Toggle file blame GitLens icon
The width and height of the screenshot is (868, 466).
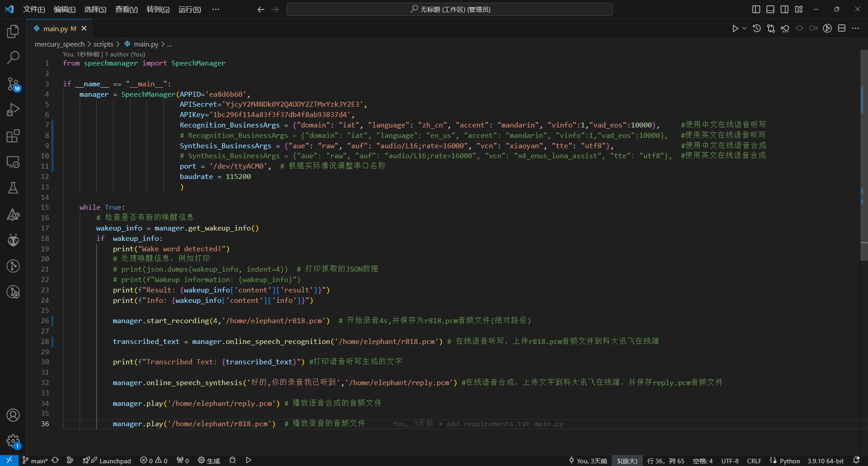tap(827, 28)
